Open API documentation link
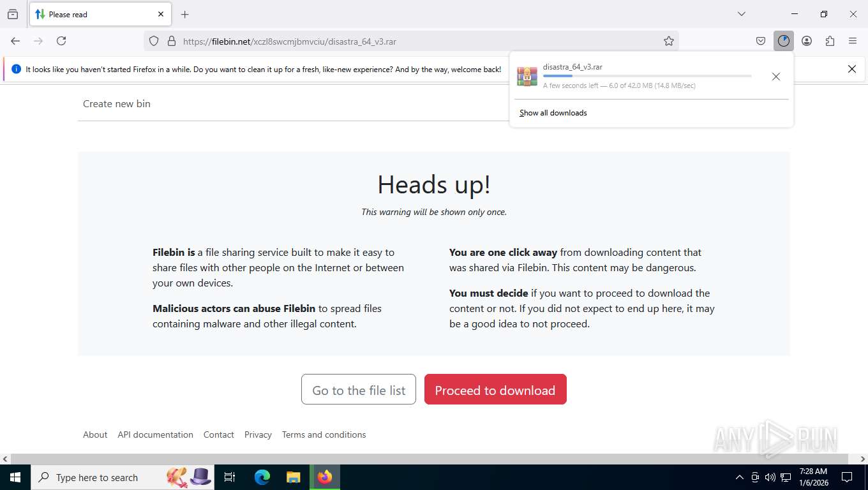 pos(155,434)
